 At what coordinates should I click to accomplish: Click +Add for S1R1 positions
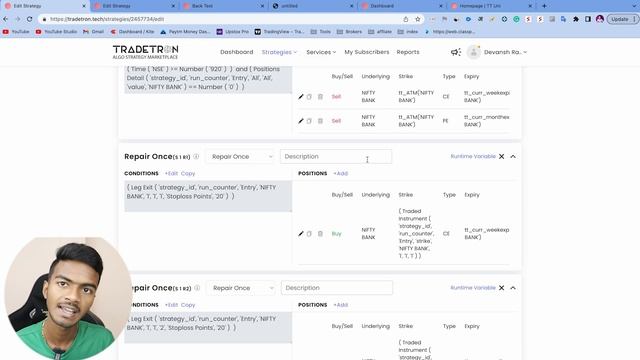pos(340,173)
